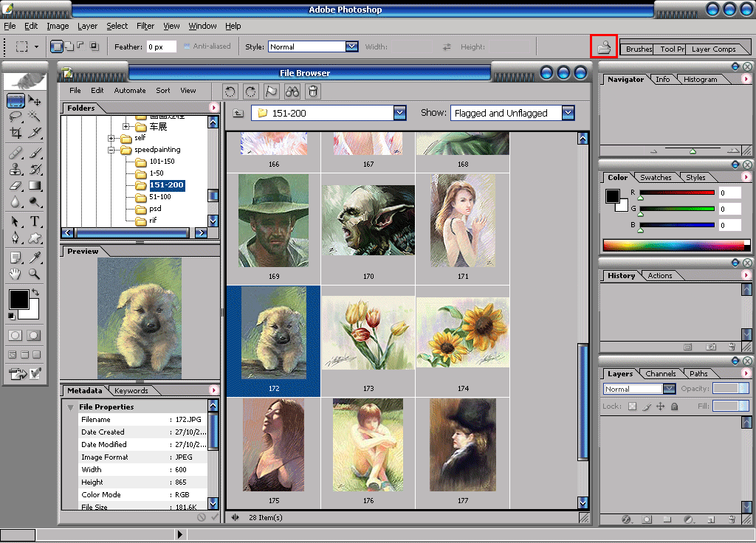Screen dimensions: 756x543
Task: Go up one folder level icon
Action: point(238,113)
